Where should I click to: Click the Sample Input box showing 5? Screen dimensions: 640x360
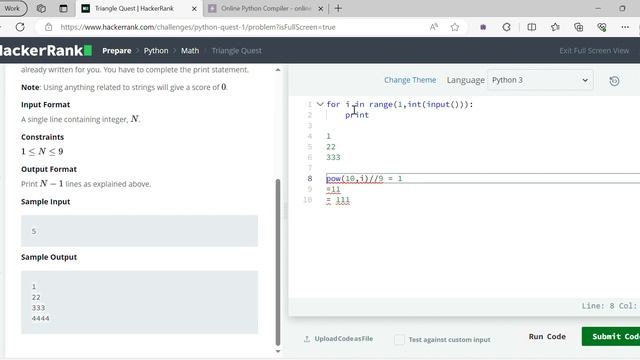click(x=139, y=231)
